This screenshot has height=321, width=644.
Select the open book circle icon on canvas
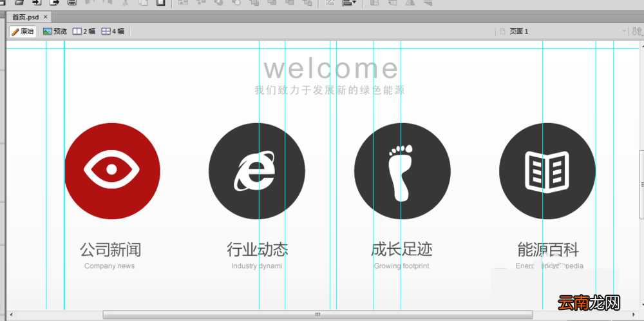[547, 171]
